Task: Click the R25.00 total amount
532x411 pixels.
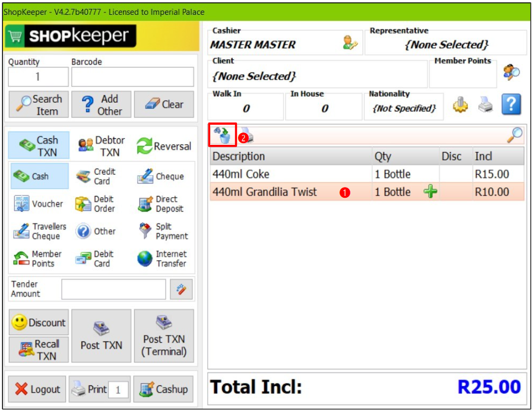Action: (x=489, y=387)
